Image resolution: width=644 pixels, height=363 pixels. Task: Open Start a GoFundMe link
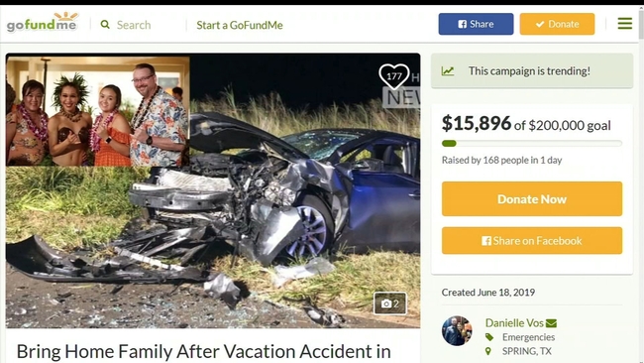(x=240, y=25)
